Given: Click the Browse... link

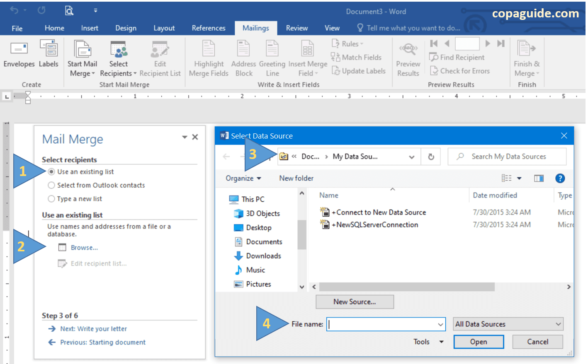Looking at the screenshot, I should 84,248.
